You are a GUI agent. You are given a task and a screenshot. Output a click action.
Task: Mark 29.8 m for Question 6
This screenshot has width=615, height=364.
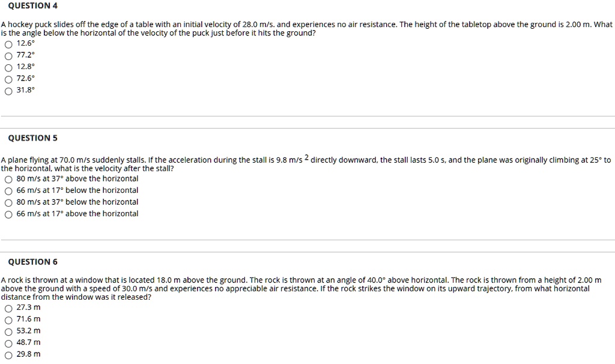pyautogui.click(x=8, y=354)
